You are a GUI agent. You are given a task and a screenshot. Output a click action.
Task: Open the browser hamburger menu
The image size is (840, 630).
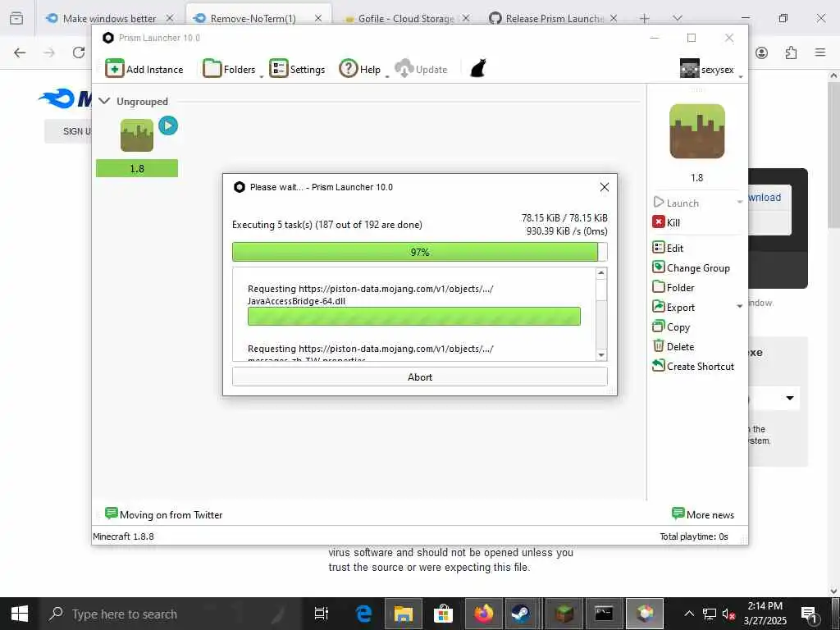point(820,52)
